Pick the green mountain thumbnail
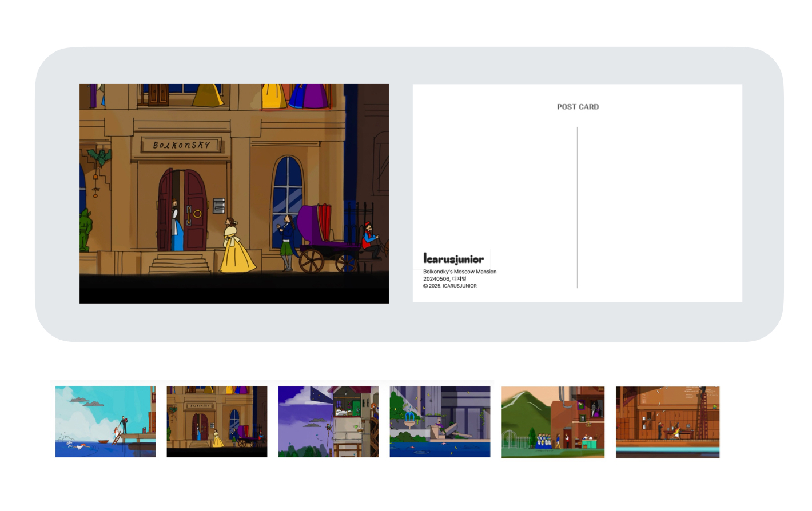This screenshot has height=511, width=812. tap(552, 422)
